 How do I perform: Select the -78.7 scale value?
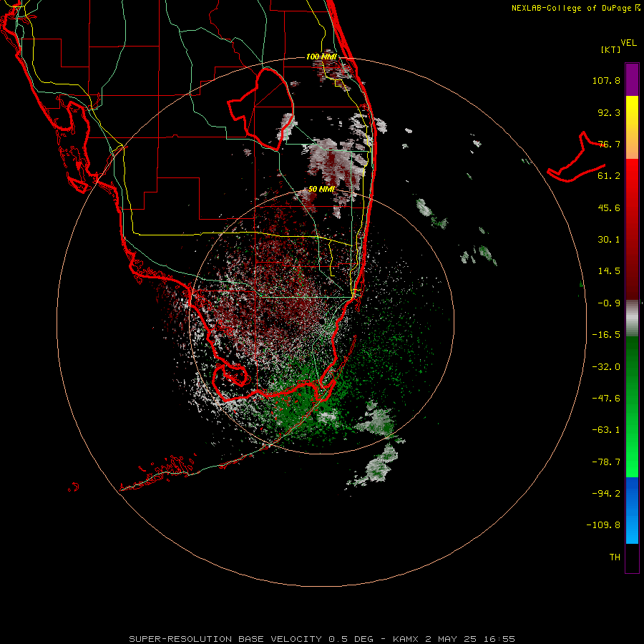coord(606,462)
